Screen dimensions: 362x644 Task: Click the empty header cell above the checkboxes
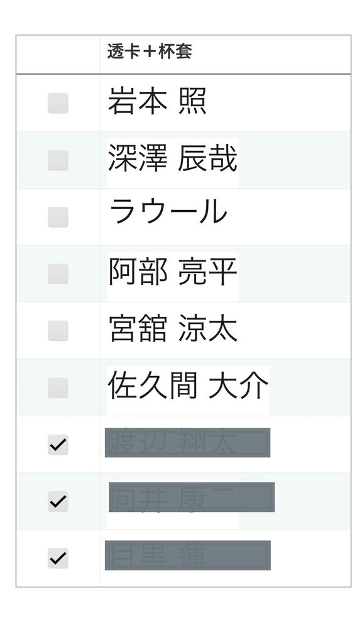(x=58, y=55)
